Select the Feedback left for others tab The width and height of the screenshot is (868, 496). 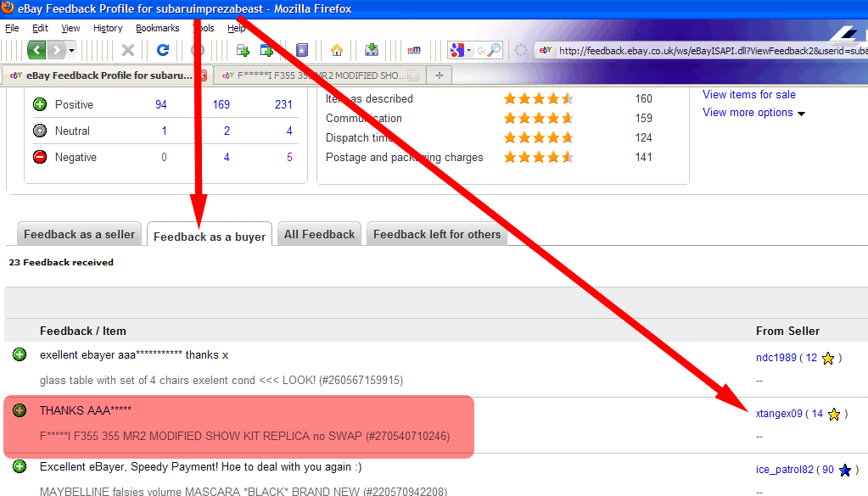coord(437,235)
